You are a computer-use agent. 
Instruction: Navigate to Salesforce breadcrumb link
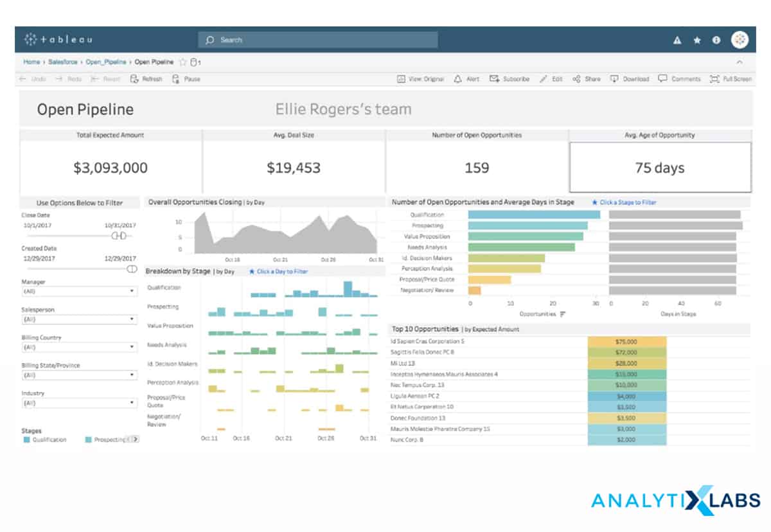pyautogui.click(x=63, y=62)
